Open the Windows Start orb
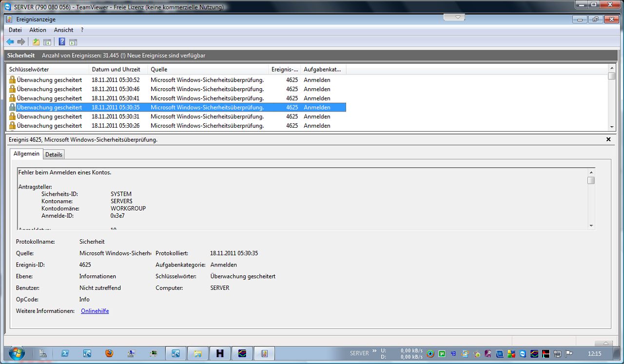This screenshot has width=624, height=364. click(17, 353)
